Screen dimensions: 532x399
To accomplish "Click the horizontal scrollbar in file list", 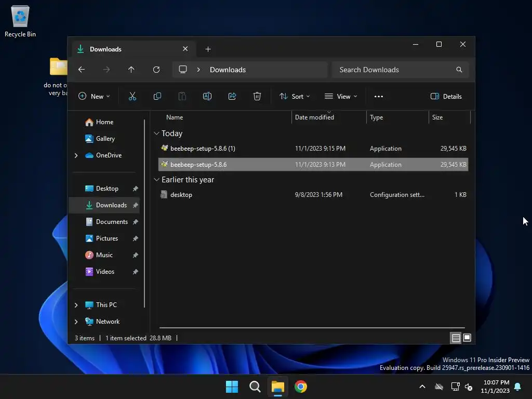I will coord(312,328).
